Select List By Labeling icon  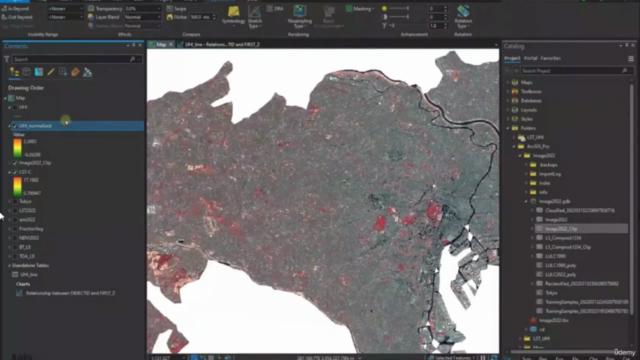pos(75,72)
